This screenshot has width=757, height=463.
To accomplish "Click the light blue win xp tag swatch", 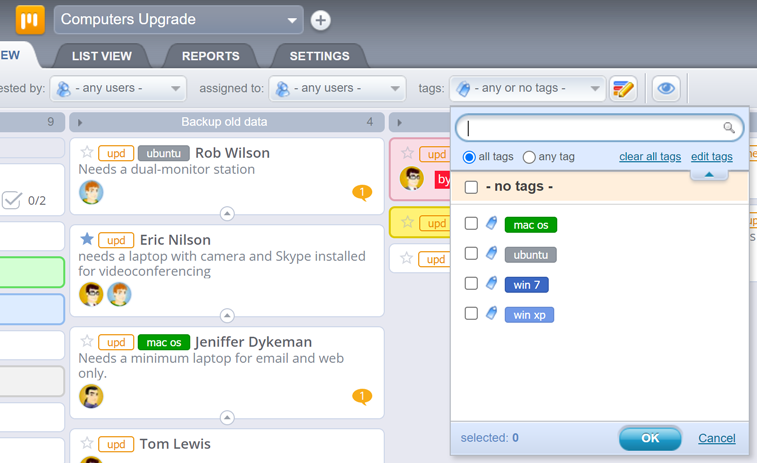I will click(x=529, y=315).
